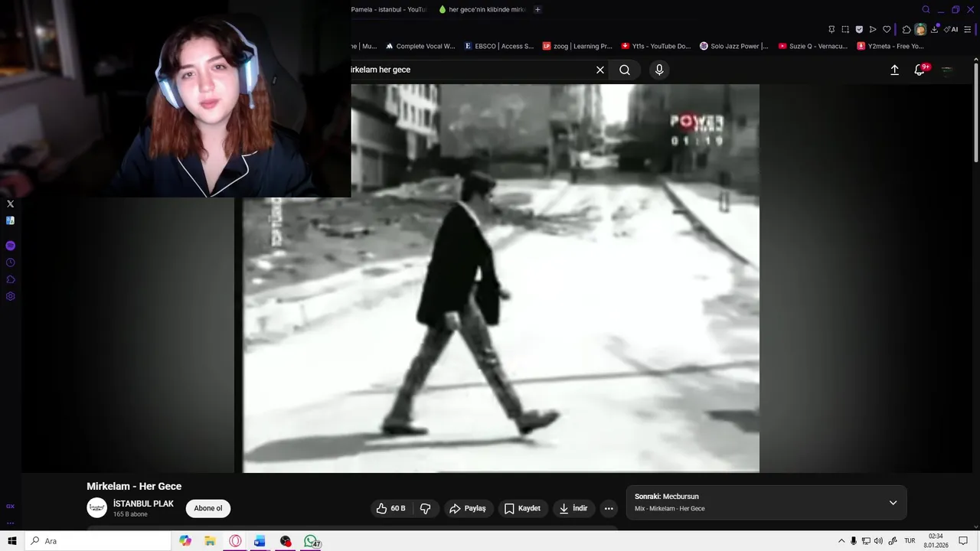The image size is (980, 551).
Task: Click İSTANBUL PLAK channel avatar
Action: 96,508
